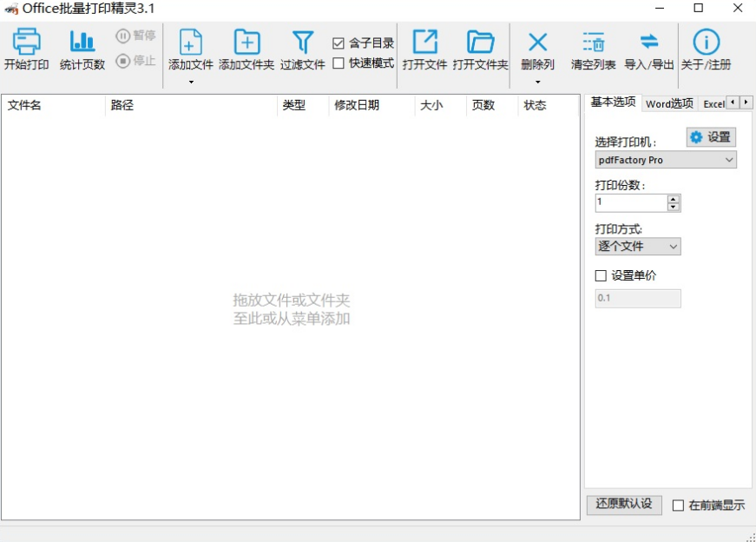Click the 清空列表 clear list icon
756x542 pixels.
point(594,42)
